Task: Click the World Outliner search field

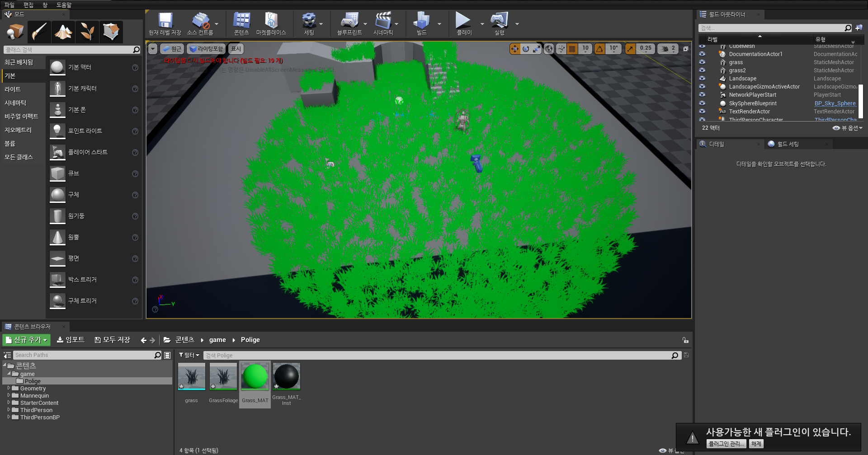Action: (x=775, y=28)
